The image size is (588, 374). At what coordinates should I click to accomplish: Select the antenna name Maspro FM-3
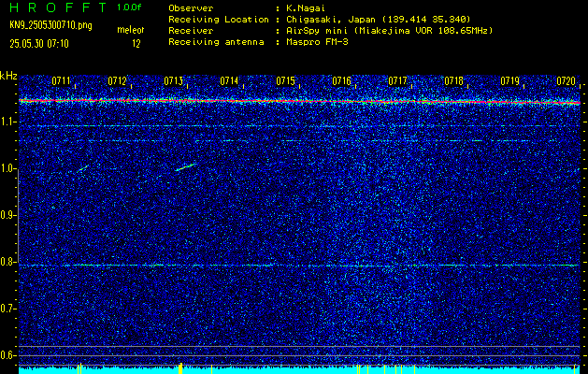(x=315, y=42)
